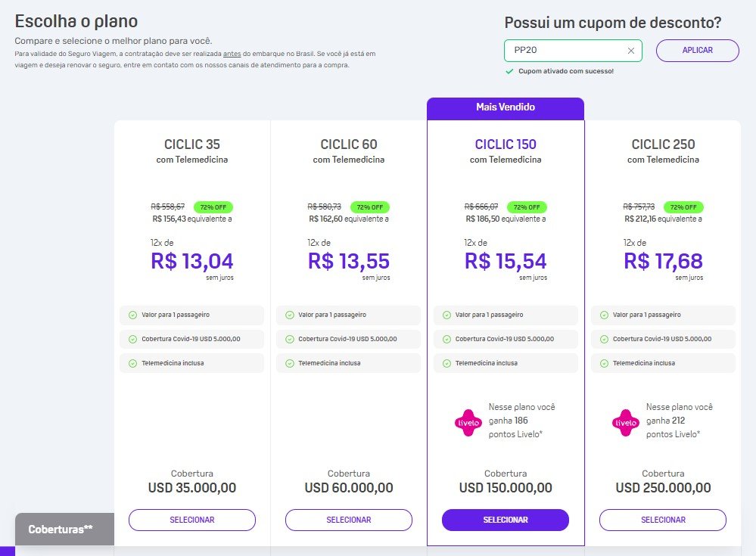756x556 pixels.
Task: Select the CICLIC 250 plan
Action: click(x=663, y=520)
